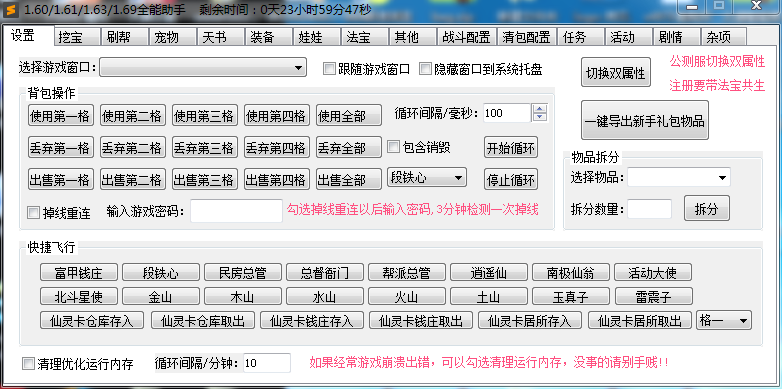Click 丢弃全部 button
782x389 pixels.
click(x=349, y=147)
